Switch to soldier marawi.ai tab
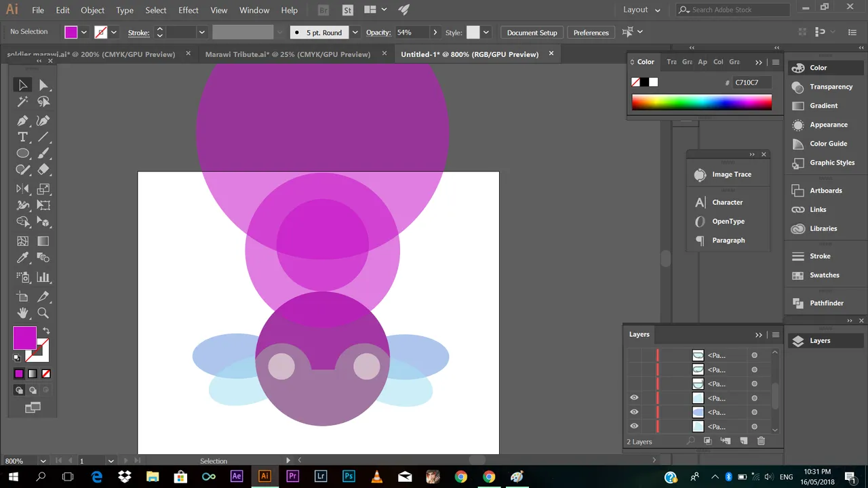Image resolution: width=868 pixels, height=488 pixels. [91, 54]
